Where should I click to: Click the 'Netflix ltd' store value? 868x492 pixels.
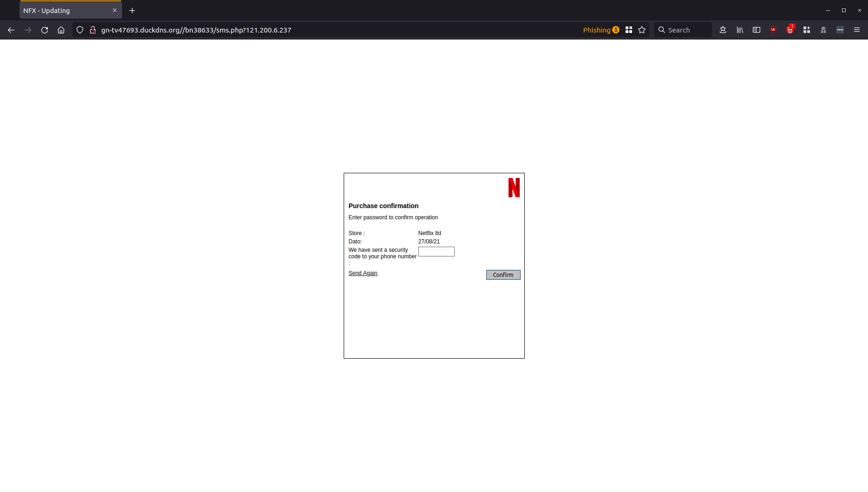pos(430,233)
